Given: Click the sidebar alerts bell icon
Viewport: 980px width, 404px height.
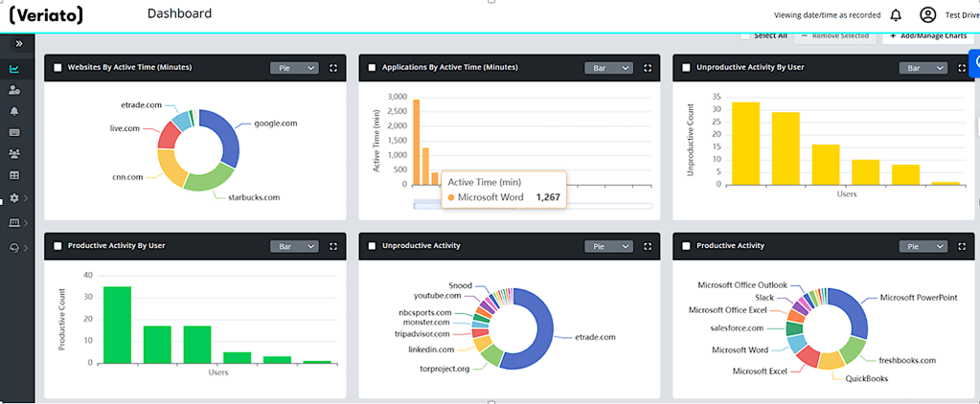Looking at the screenshot, I should (14, 111).
